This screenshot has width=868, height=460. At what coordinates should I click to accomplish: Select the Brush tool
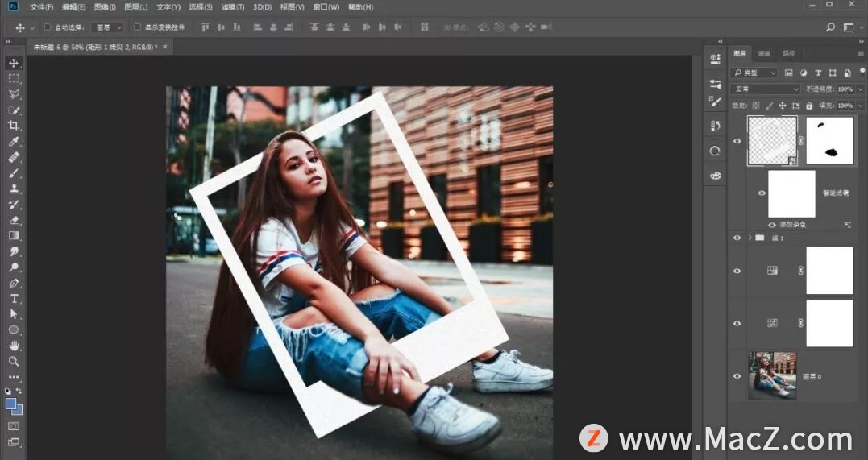pos(14,172)
